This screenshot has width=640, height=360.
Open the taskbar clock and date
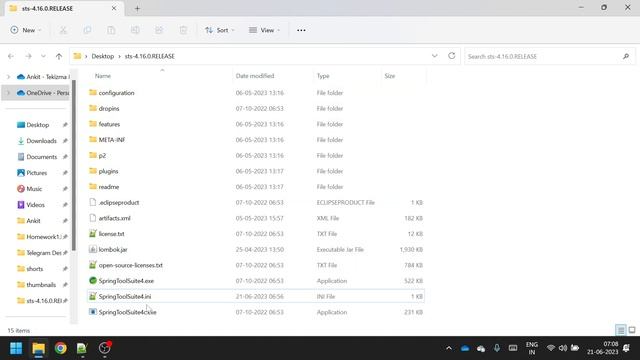coord(603,348)
